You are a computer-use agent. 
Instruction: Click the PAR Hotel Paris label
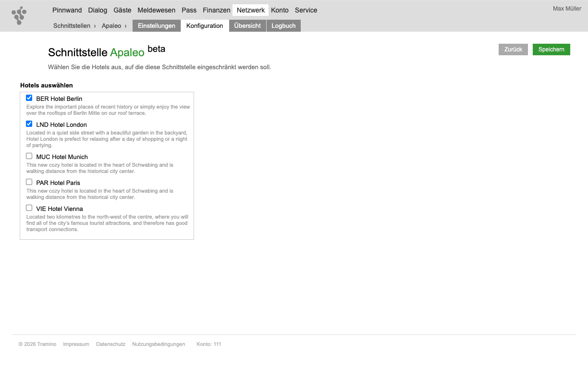coord(58,183)
